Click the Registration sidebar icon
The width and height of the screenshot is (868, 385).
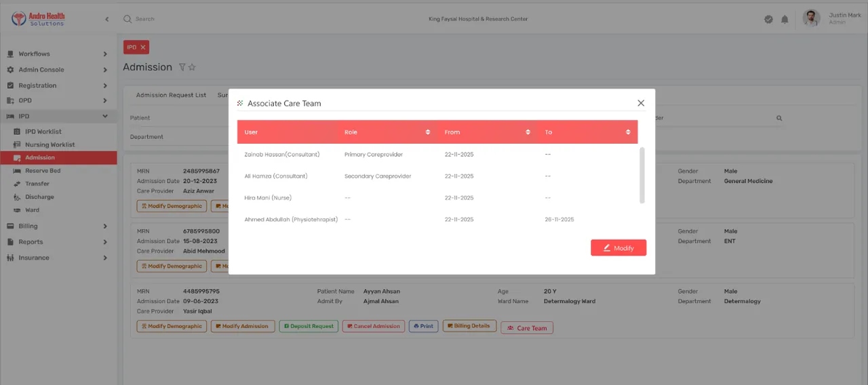pos(10,85)
